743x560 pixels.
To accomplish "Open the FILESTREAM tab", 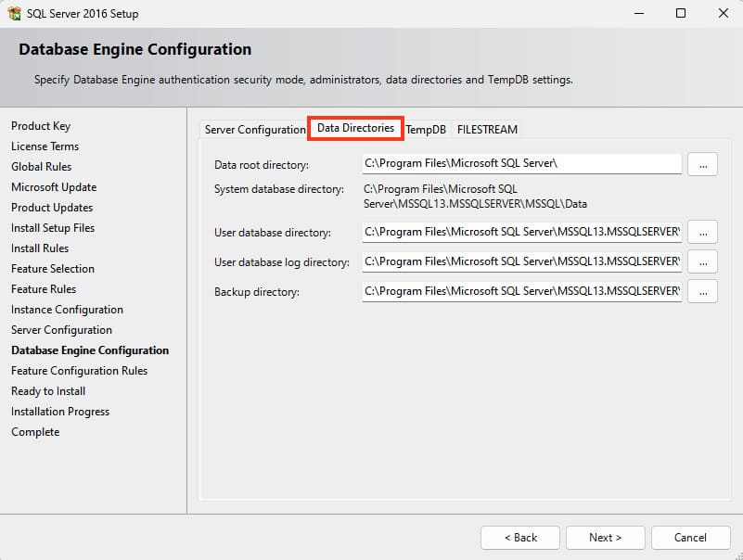I will tap(487, 130).
